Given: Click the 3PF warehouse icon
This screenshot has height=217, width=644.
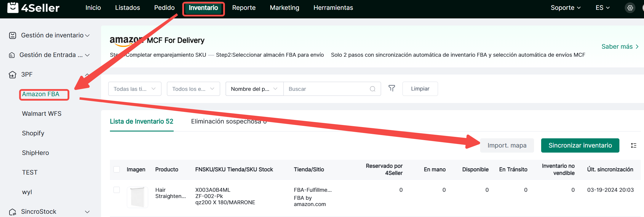Looking at the screenshot, I should [x=12, y=75].
